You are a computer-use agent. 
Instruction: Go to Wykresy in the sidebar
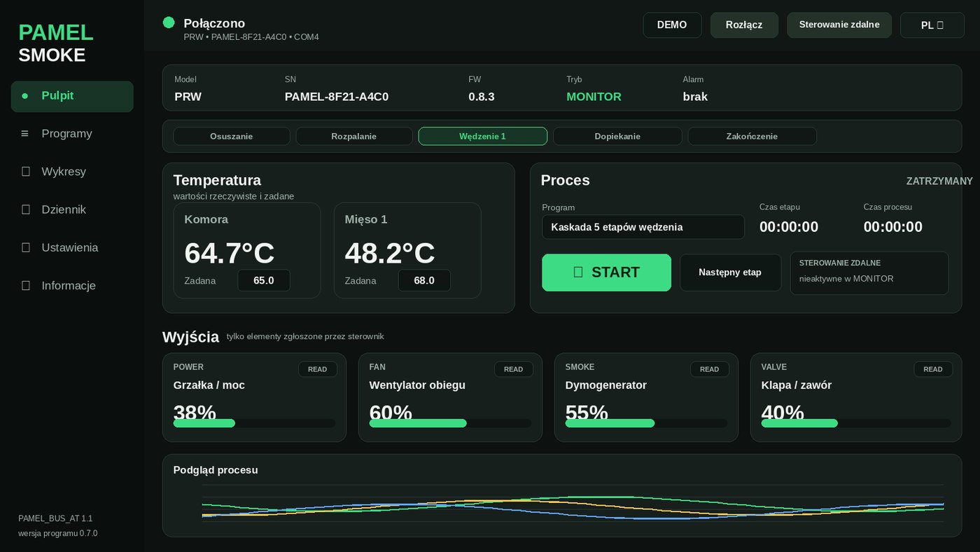[72, 172]
